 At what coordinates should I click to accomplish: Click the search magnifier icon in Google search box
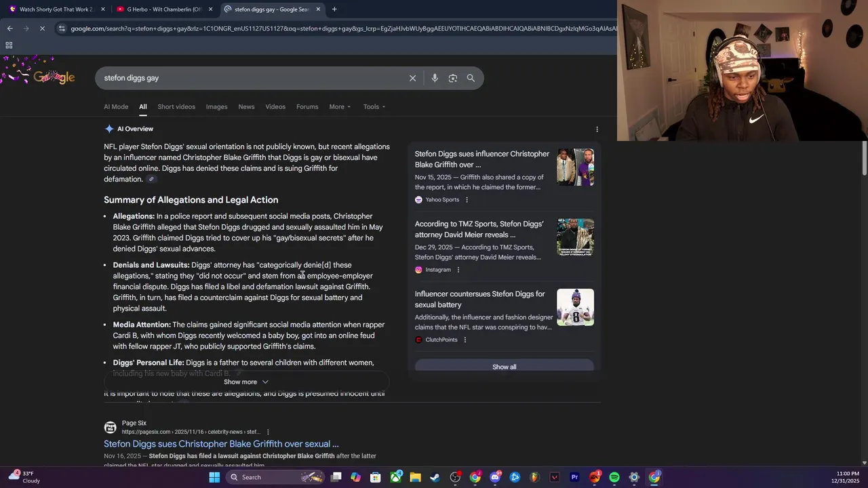pos(471,78)
